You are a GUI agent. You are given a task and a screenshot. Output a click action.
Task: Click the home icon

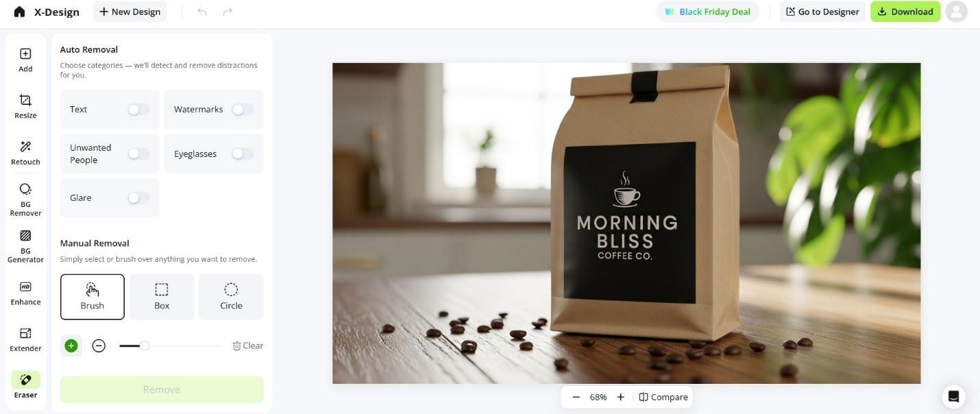click(x=19, y=12)
